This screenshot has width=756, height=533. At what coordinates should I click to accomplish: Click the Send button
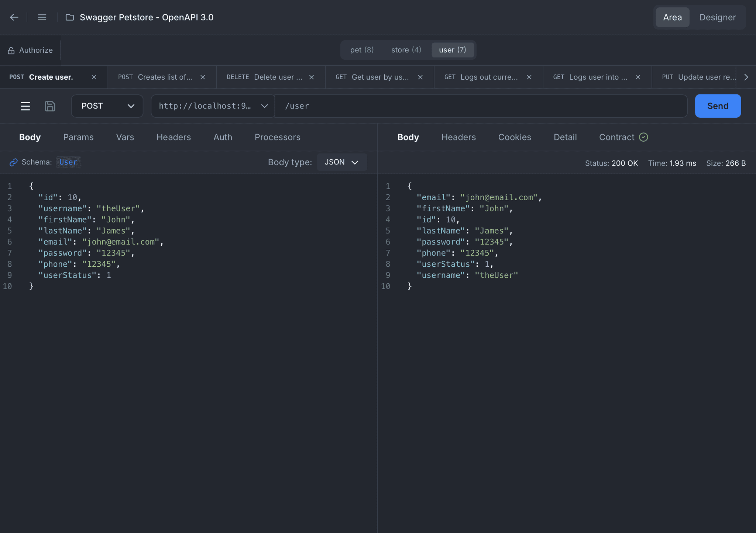(718, 106)
